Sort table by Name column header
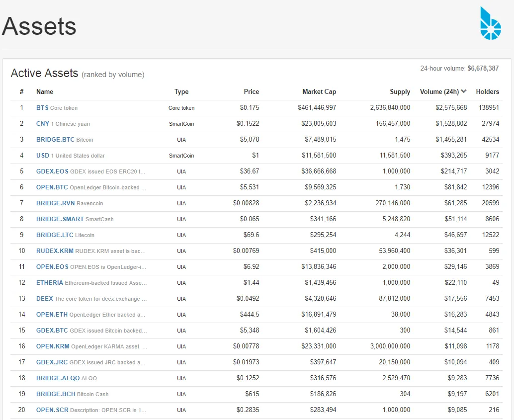Image resolution: width=514 pixels, height=420 pixels. tap(45, 92)
